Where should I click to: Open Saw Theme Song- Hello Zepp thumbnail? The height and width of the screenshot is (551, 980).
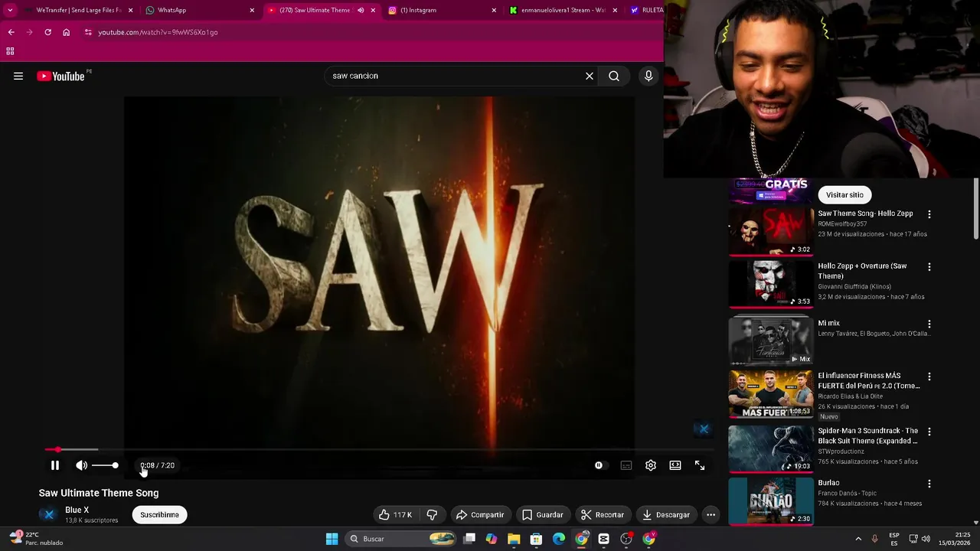(771, 231)
